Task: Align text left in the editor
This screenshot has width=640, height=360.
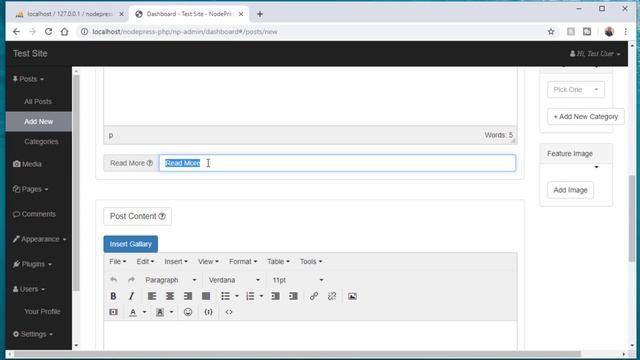Action: click(x=152, y=296)
